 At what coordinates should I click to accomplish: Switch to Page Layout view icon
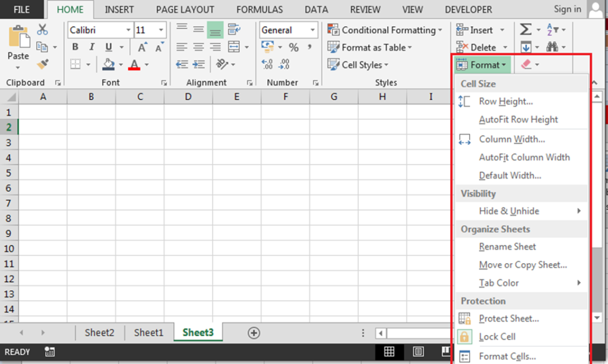tap(419, 352)
